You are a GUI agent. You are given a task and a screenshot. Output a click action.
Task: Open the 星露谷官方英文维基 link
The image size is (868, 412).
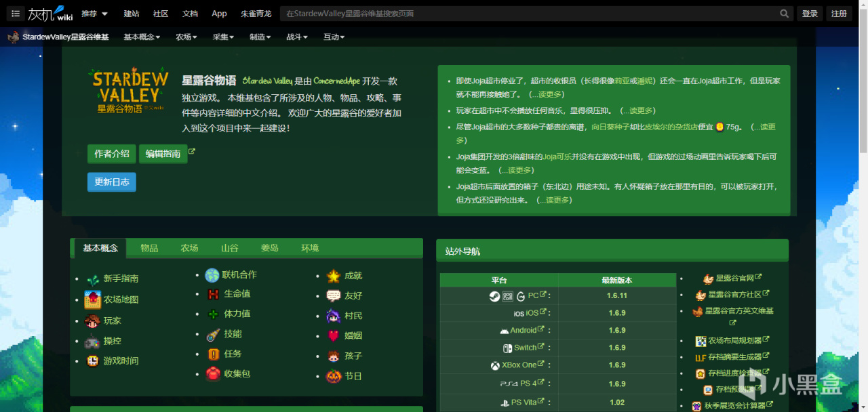[x=738, y=311]
